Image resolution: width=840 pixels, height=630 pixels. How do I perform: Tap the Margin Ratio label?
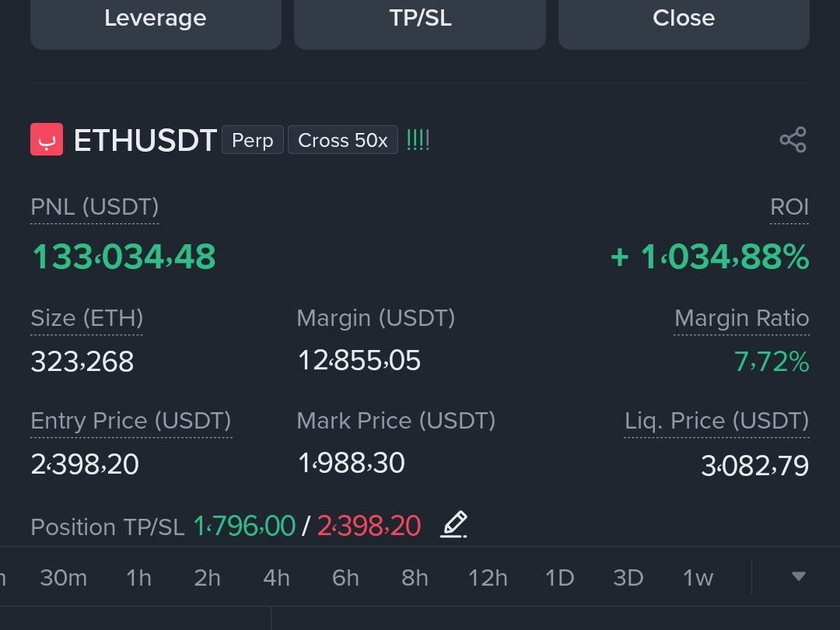coord(741,318)
